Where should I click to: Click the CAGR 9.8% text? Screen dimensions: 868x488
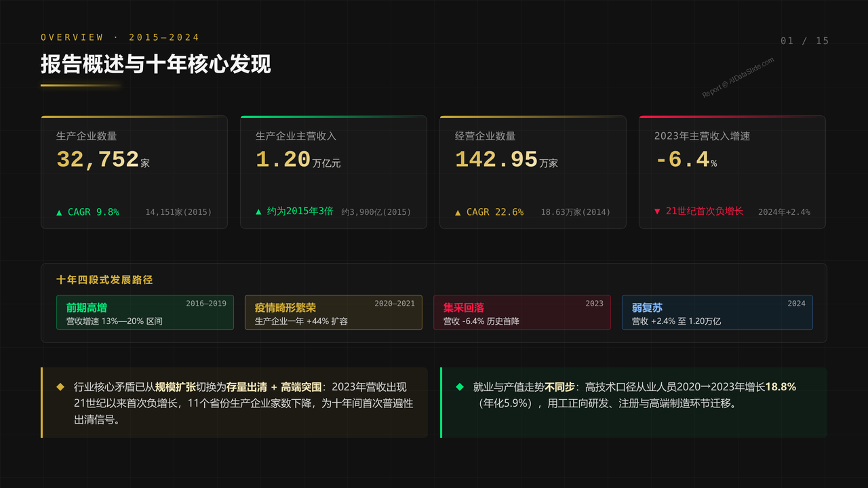click(94, 212)
